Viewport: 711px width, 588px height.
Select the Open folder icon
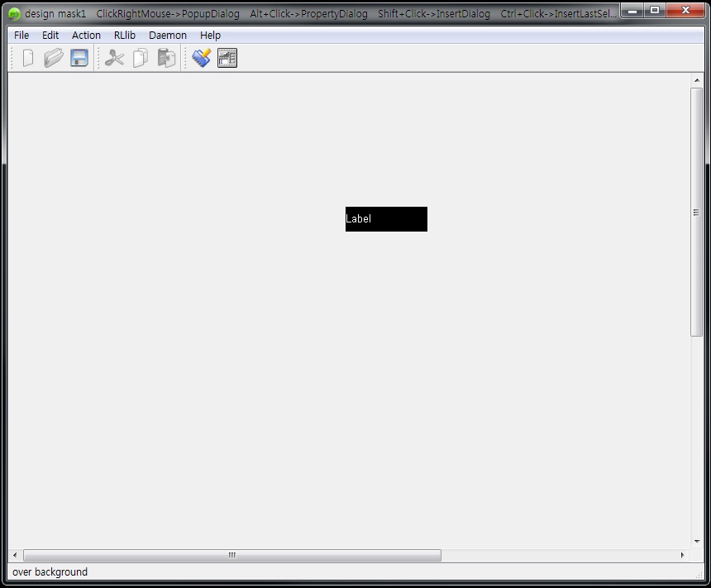[53, 58]
